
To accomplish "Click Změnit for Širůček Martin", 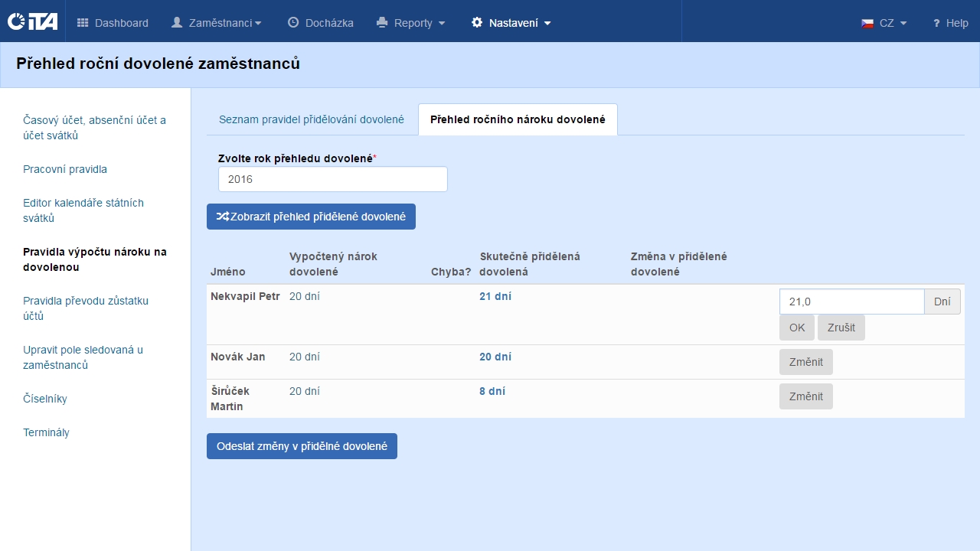I will tap(805, 396).
